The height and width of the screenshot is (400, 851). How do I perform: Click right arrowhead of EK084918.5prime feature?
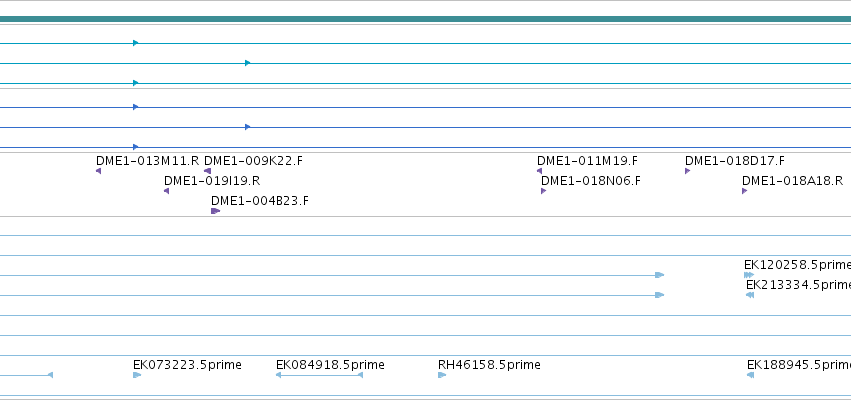click(x=360, y=375)
